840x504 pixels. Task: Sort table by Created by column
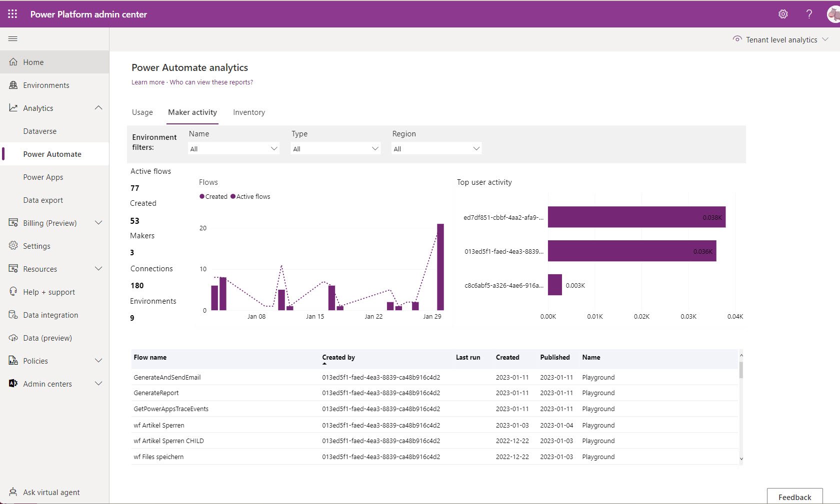click(338, 357)
